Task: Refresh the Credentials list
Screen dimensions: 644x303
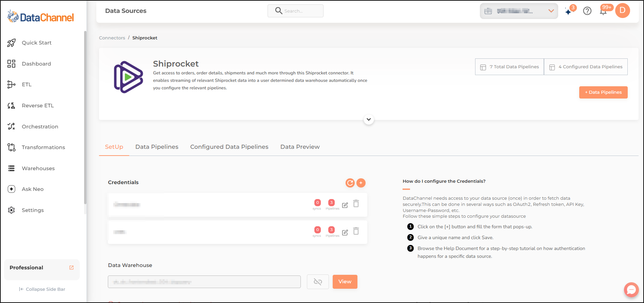Action: [x=350, y=183]
